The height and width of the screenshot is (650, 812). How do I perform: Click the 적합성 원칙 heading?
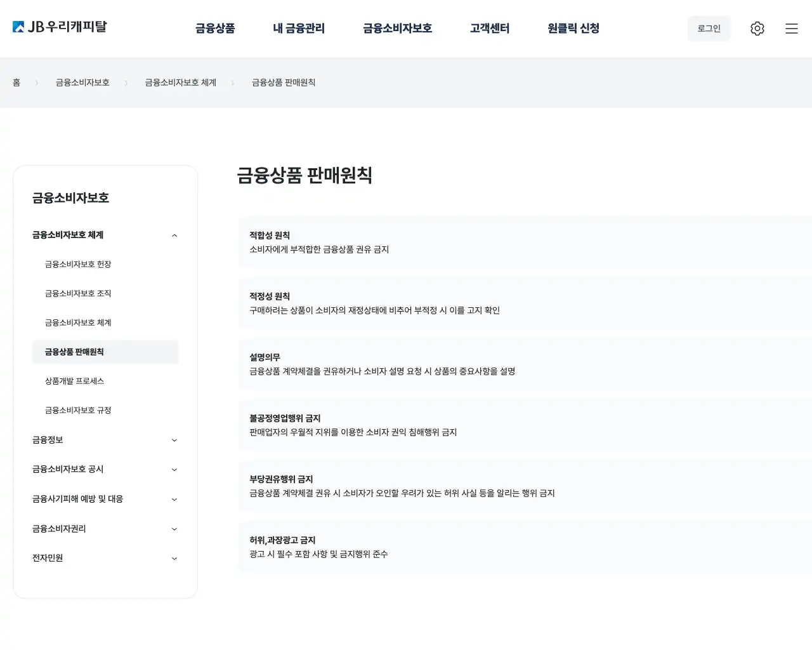(270, 235)
